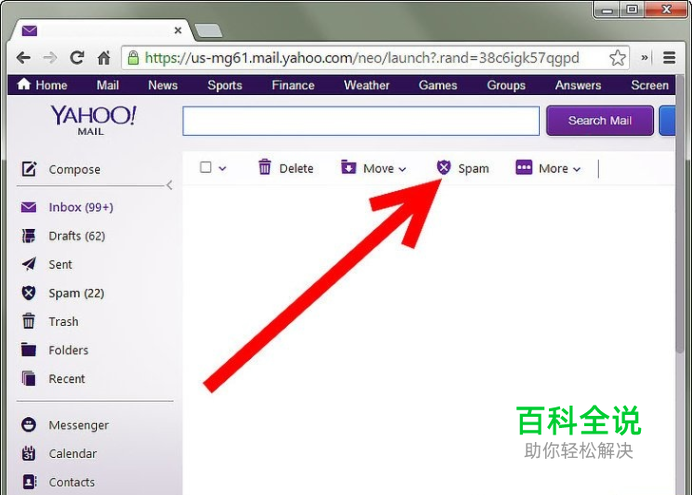The image size is (692, 495).
Task: Open the Messenger label
Action: coord(79,425)
